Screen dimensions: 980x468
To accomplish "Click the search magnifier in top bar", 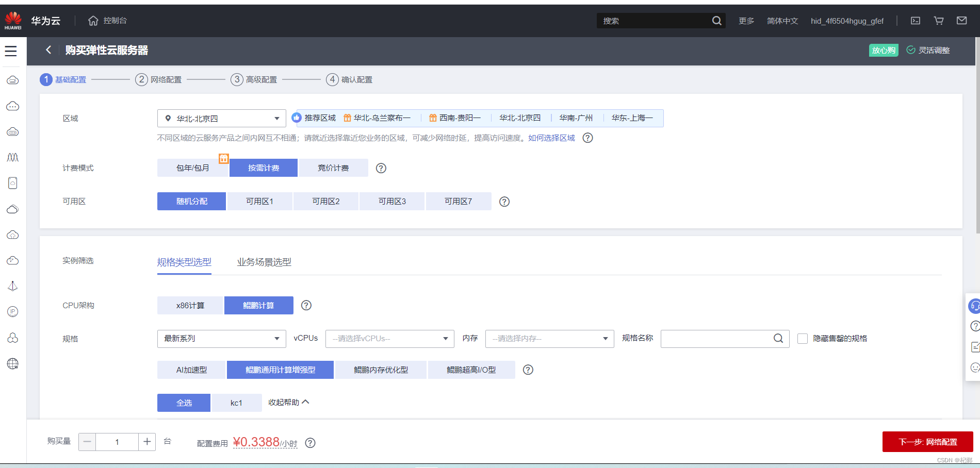I will point(716,21).
